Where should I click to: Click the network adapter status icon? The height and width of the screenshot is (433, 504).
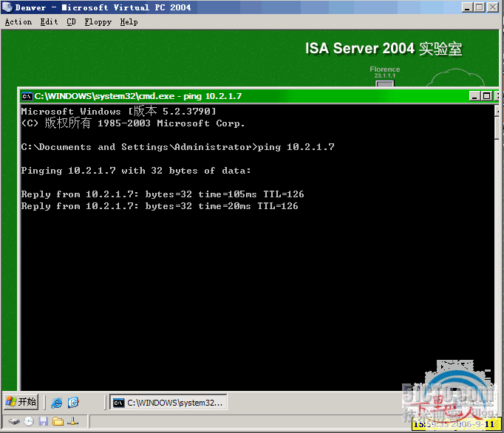click(72, 421)
